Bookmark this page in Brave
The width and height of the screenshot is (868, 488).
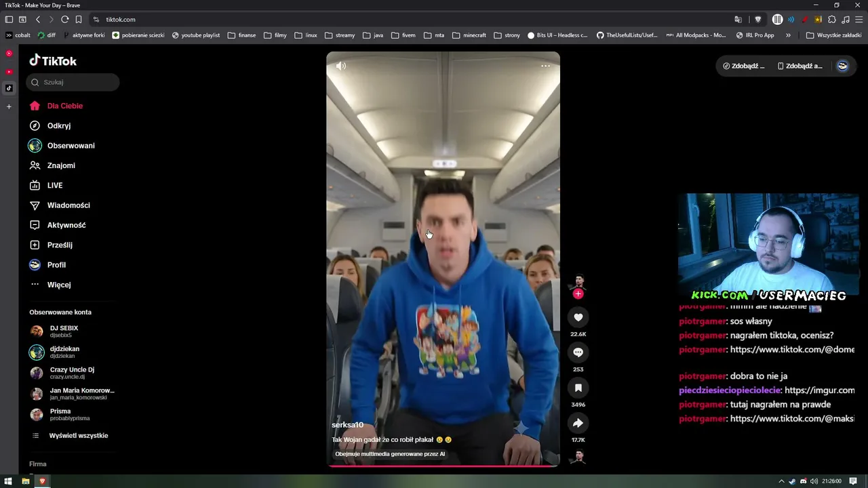79,20
